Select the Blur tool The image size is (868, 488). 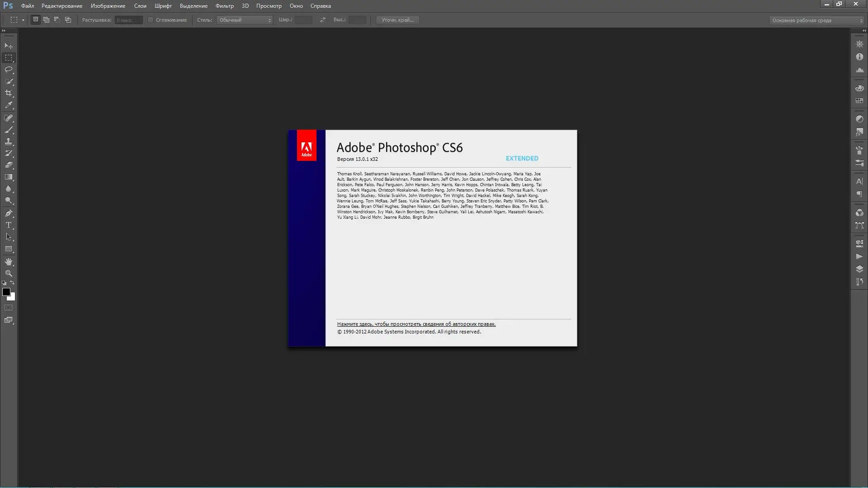(9, 188)
